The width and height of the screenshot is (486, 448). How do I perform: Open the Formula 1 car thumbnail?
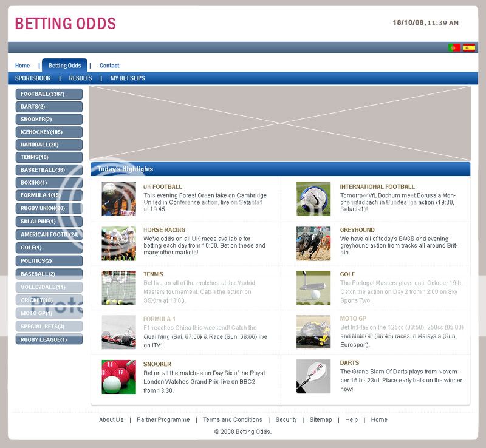(118, 332)
